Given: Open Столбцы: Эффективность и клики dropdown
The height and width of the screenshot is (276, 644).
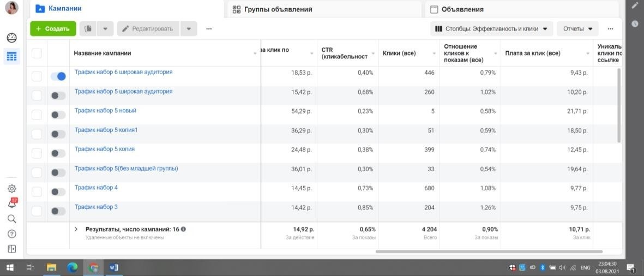Looking at the screenshot, I should tap(492, 29).
